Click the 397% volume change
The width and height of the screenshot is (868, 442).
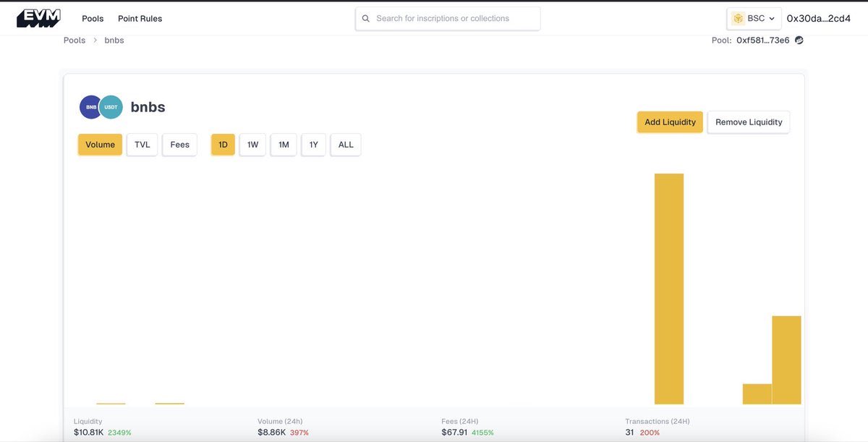click(299, 433)
